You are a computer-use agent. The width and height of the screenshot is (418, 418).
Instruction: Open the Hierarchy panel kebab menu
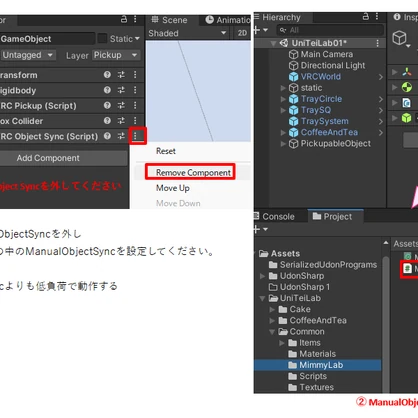point(377,16)
